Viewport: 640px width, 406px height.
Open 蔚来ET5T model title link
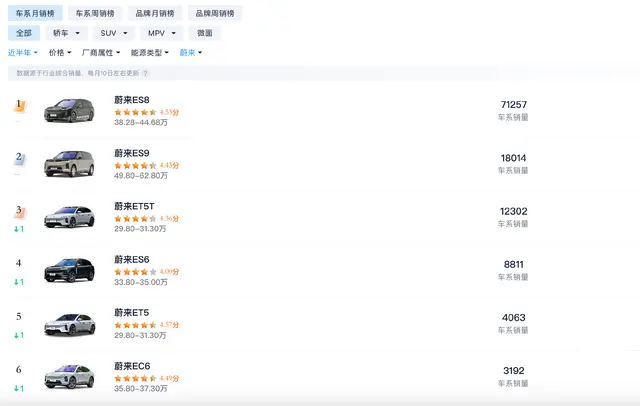[134, 206]
